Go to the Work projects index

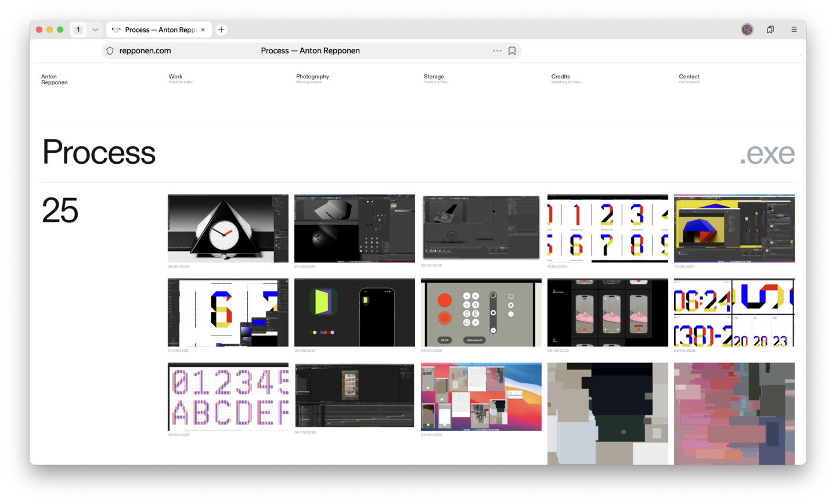tap(175, 77)
